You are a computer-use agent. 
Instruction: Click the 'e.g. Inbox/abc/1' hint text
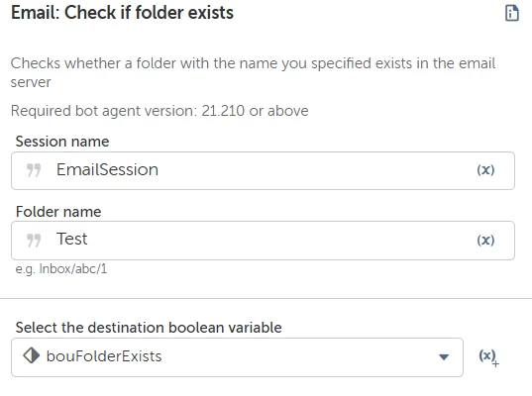tap(61, 269)
